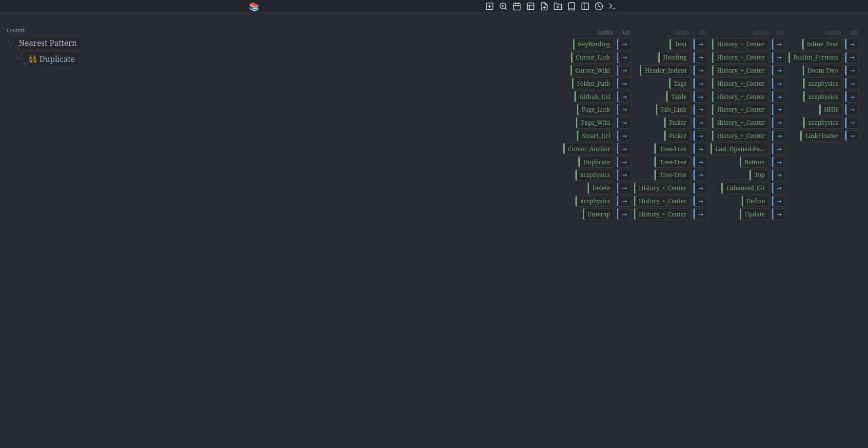Open the book icon in toolbar
The width and height of the screenshot is (868, 448).
[572, 6]
